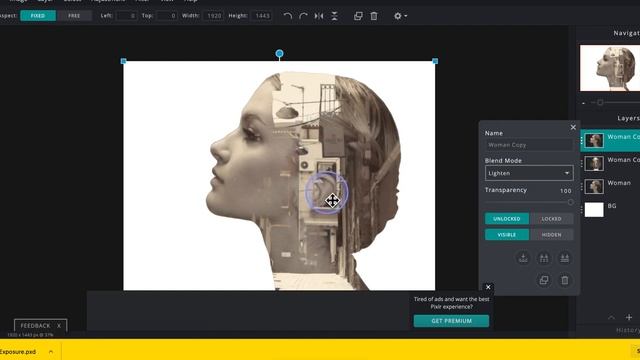Select the Woman layer thumbnail
This screenshot has height=360, width=640.
click(x=594, y=187)
